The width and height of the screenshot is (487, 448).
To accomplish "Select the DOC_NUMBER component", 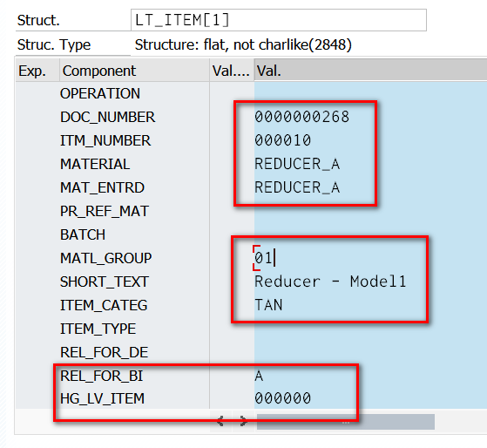I will [107, 117].
